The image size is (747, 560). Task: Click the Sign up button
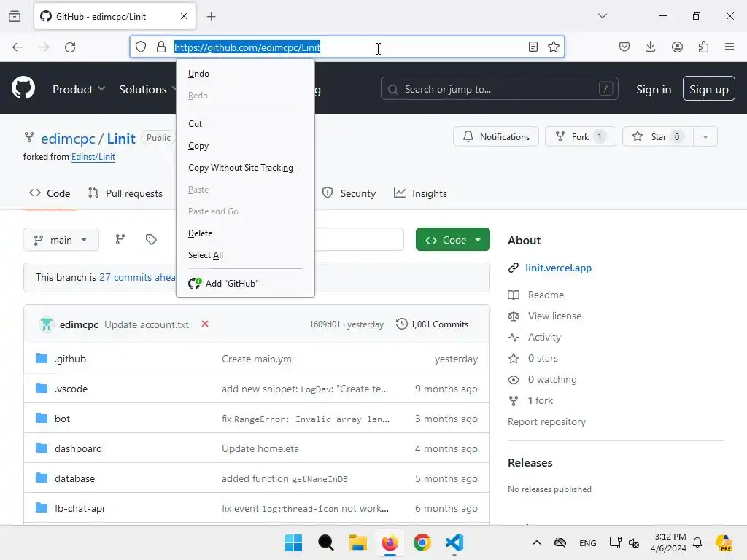(x=708, y=88)
